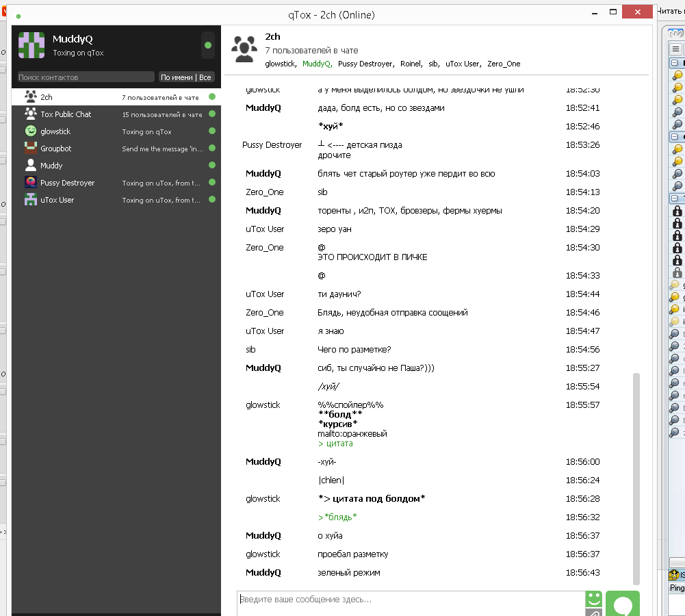Click peer name glowstick in header list
The image size is (685, 616).
(281, 64)
